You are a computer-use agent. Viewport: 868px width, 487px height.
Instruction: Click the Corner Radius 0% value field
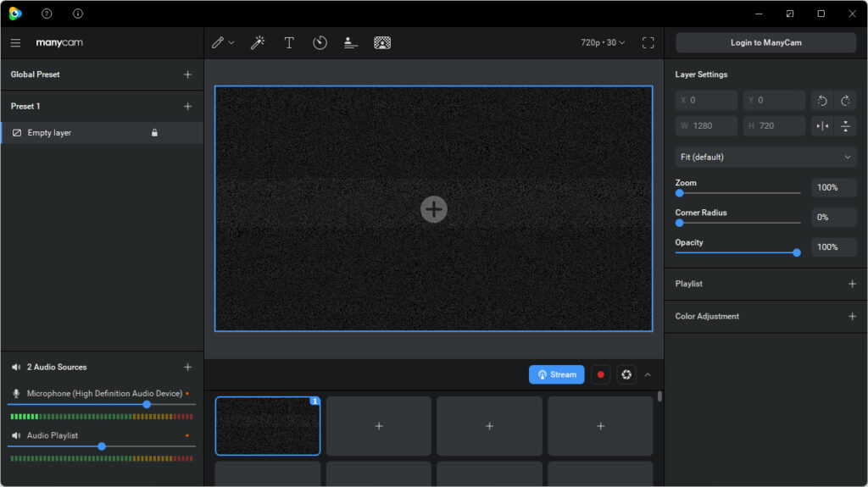pyautogui.click(x=834, y=218)
